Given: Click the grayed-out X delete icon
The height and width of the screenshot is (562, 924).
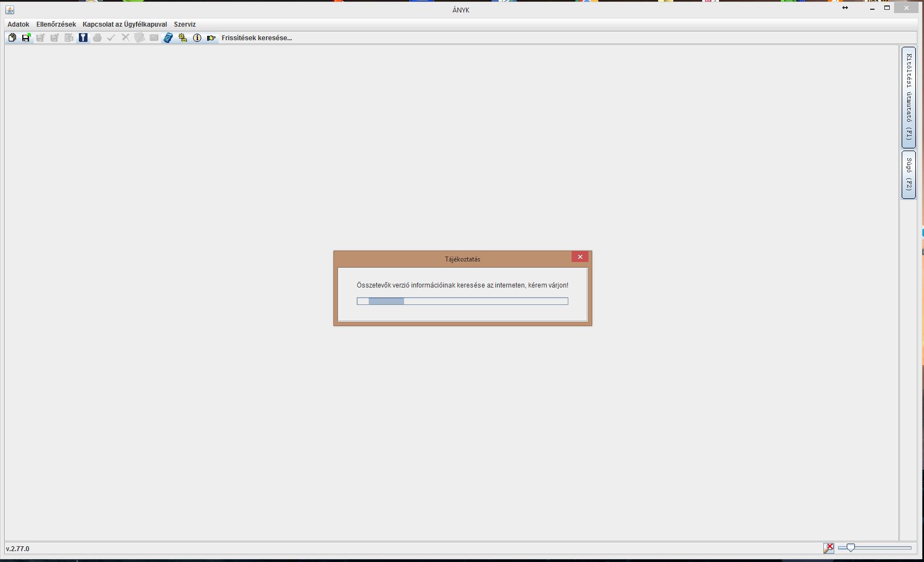Looking at the screenshot, I should click(x=126, y=38).
